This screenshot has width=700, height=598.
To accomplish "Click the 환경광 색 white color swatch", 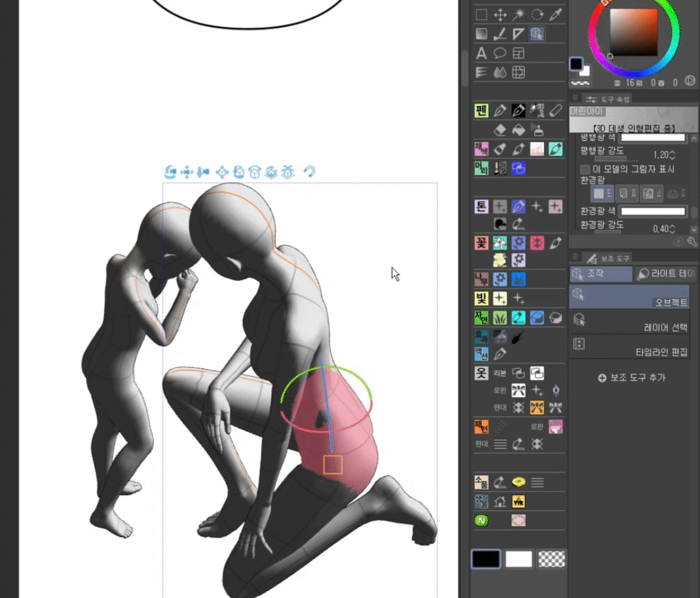I will point(653,212).
